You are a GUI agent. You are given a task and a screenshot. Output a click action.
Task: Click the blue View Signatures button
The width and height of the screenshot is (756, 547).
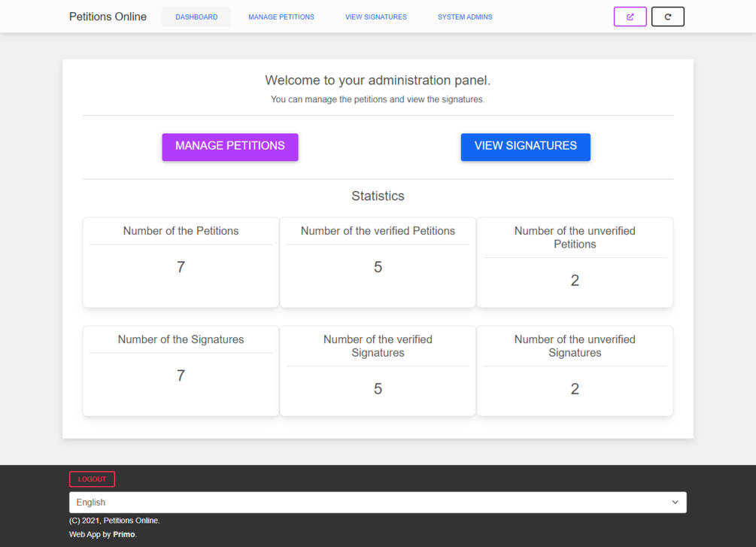(525, 147)
